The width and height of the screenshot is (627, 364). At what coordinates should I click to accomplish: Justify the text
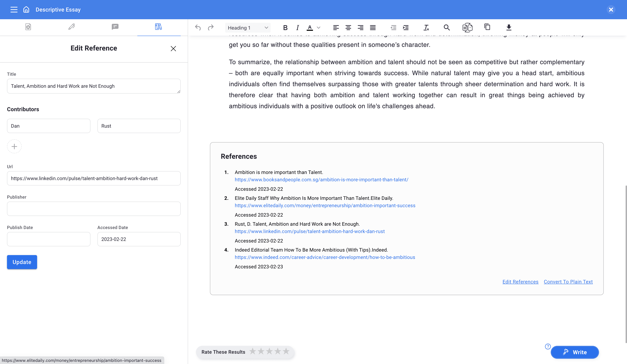[x=373, y=28]
